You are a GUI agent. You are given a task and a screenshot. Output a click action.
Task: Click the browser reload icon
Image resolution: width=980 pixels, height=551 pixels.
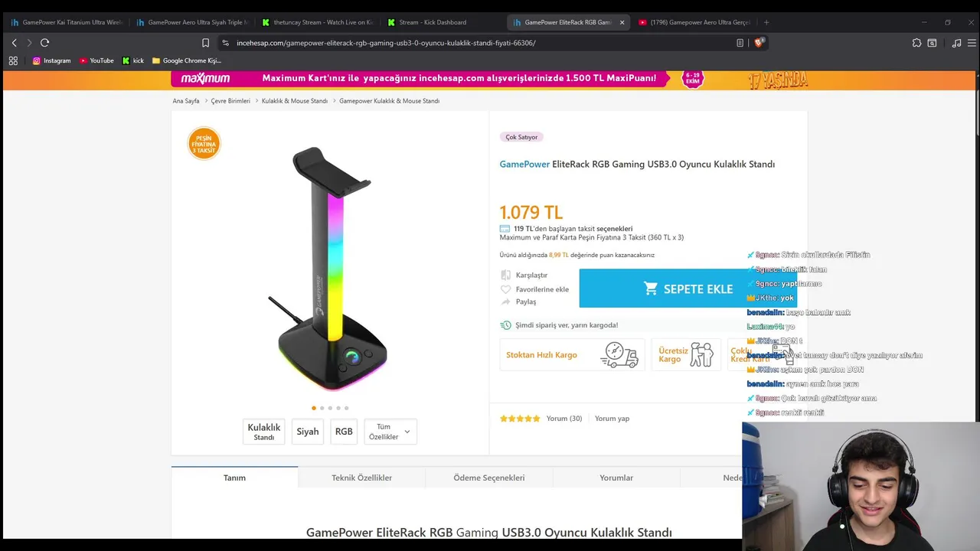point(44,43)
